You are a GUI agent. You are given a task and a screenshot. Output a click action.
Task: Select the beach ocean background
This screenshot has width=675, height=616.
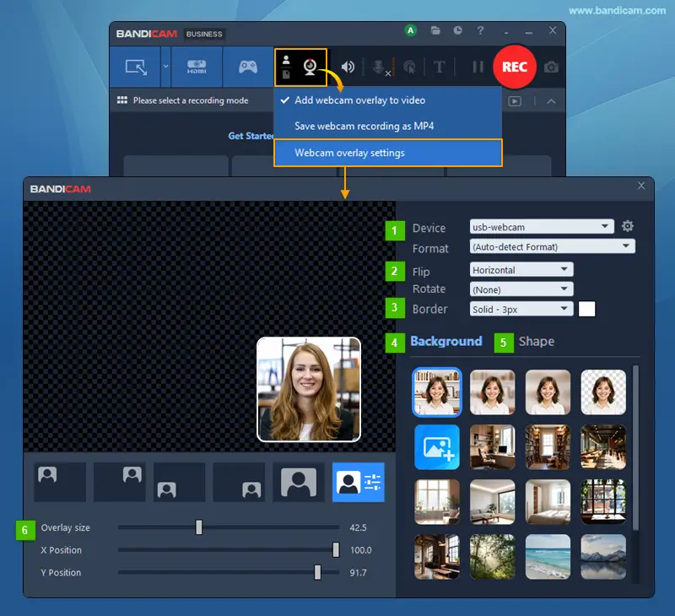click(548, 557)
